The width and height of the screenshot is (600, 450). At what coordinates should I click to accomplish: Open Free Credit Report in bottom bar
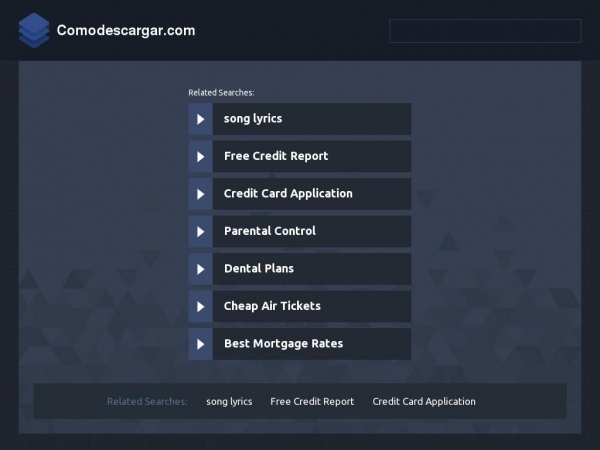click(312, 401)
